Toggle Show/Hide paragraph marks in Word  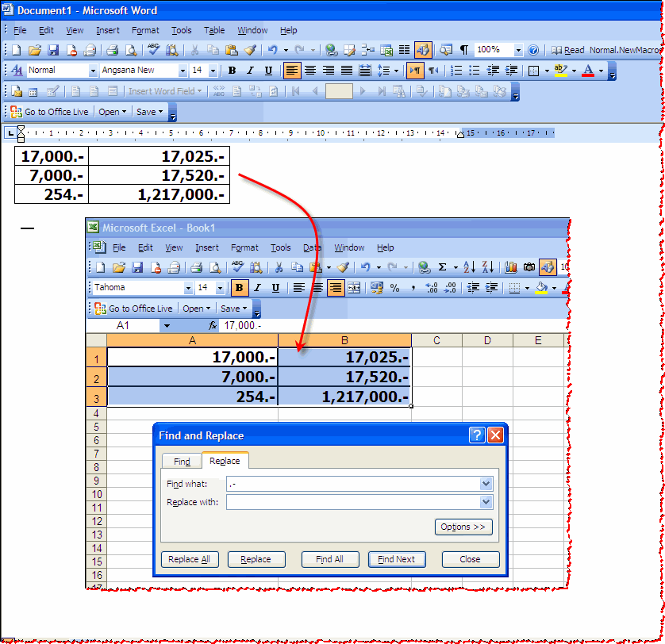tap(464, 50)
